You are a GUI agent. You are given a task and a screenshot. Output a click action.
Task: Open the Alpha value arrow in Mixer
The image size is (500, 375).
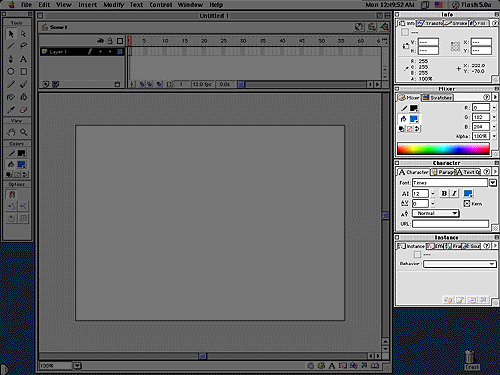click(494, 136)
